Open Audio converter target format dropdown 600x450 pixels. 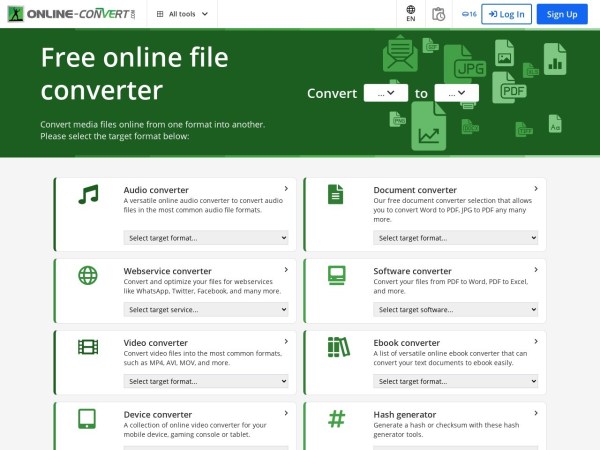206,238
